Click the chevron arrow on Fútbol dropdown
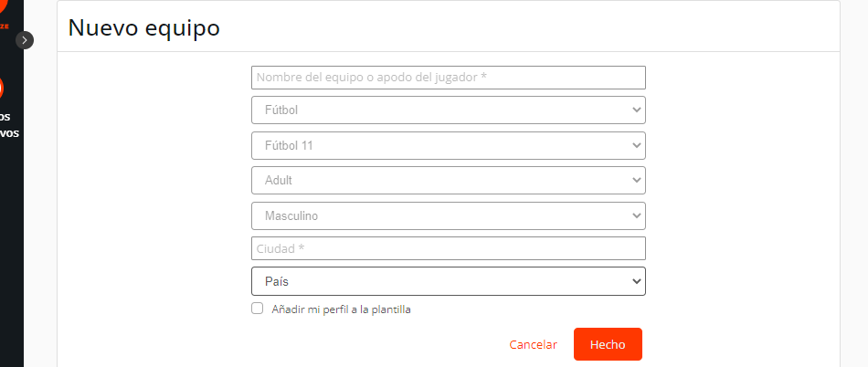This screenshot has height=367, width=868. pos(637,110)
